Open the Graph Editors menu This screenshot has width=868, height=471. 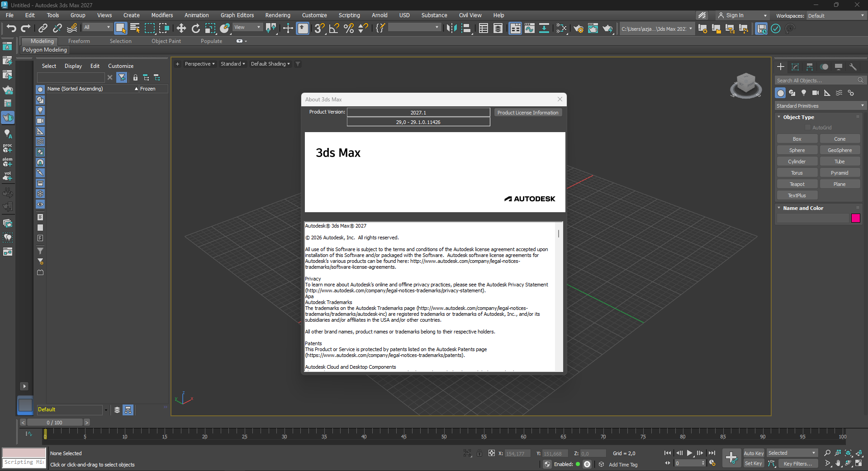[237, 15]
